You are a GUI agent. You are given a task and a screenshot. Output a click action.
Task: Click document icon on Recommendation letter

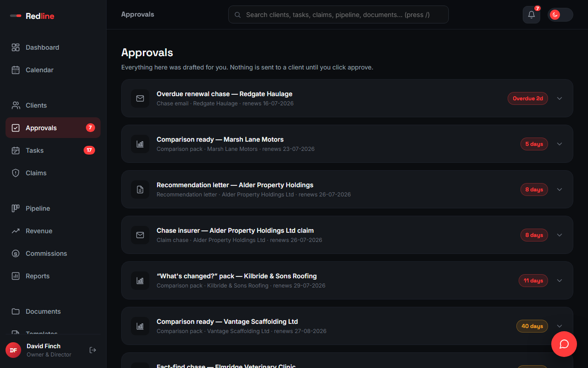click(x=140, y=190)
